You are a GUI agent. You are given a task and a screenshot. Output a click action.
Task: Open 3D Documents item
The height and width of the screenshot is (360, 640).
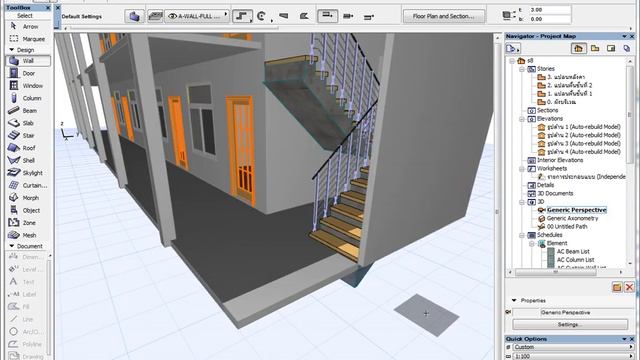(x=555, y=193)
